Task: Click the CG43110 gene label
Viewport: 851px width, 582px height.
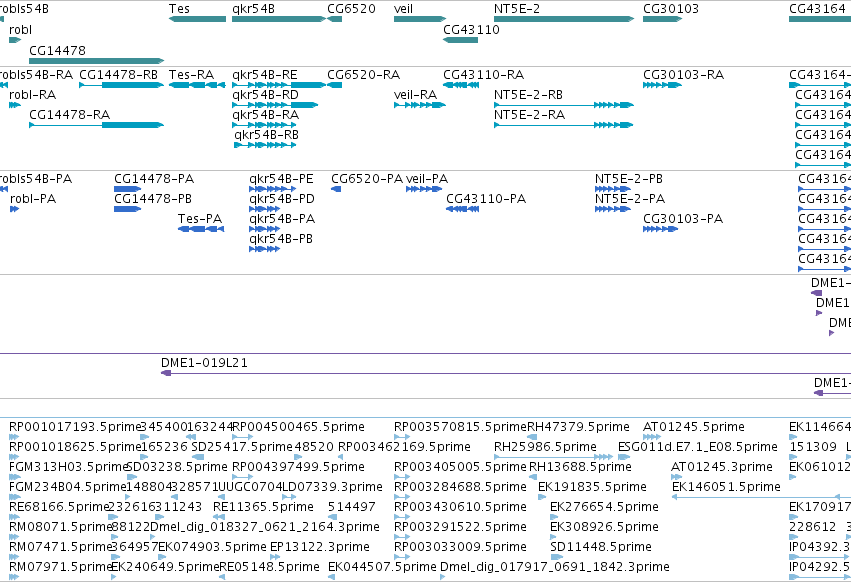Action: click(x=471, y=29)
